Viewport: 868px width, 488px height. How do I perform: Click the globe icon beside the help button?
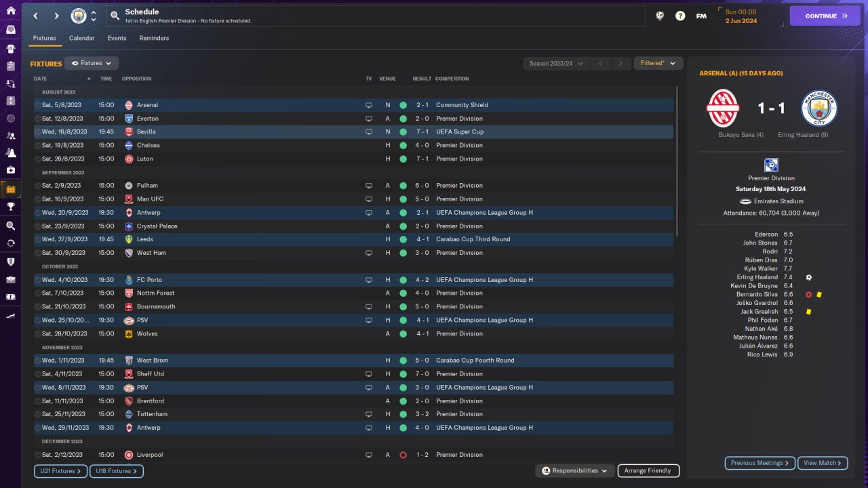659,16
